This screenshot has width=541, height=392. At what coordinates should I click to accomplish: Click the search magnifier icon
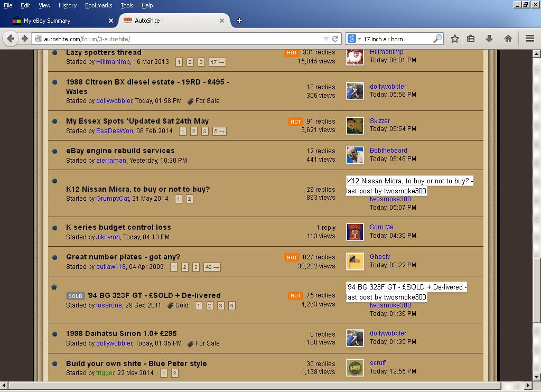tap(437, 39)
